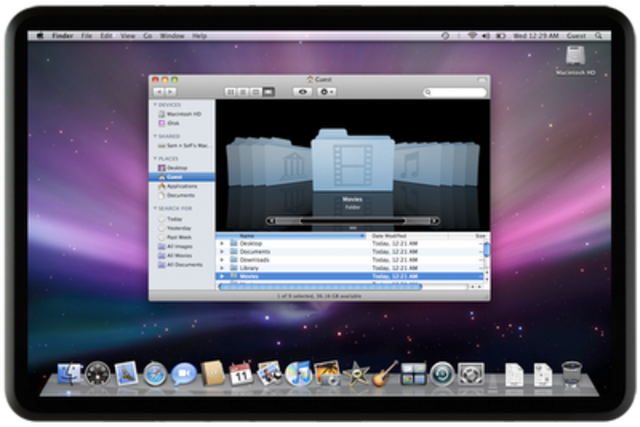This screenshot has width=640, height=427.
Task: Select Macintosh HD in the sidebar
Action: tap(182, 114)
